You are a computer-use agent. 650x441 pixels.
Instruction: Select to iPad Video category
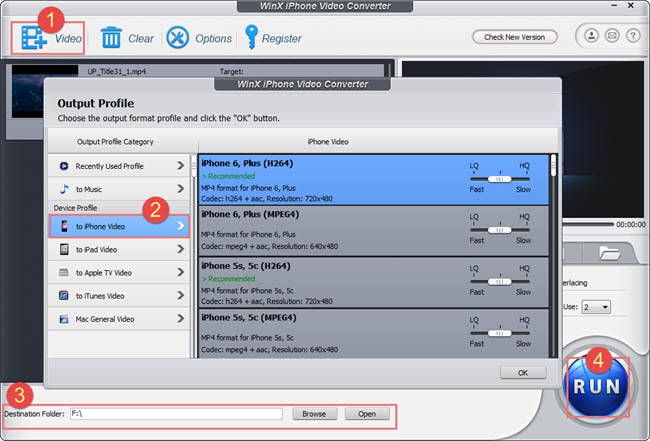(x=119, y=249)
